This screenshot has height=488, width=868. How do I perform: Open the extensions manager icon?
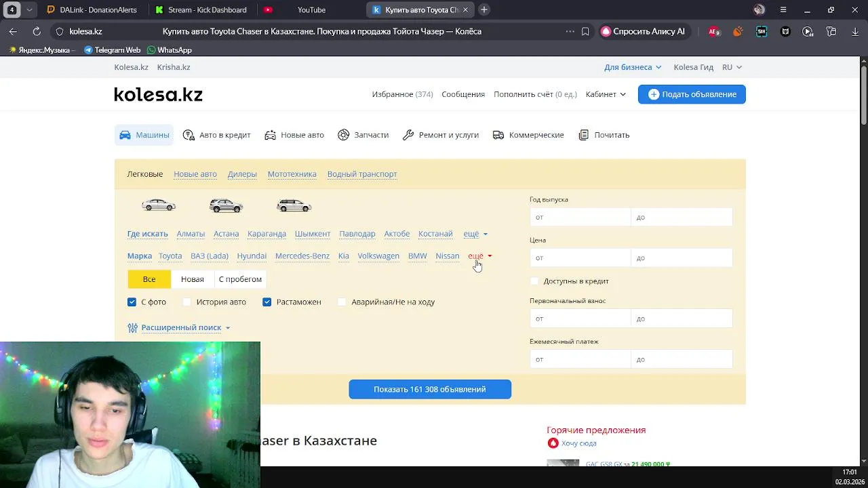point(831,31)
